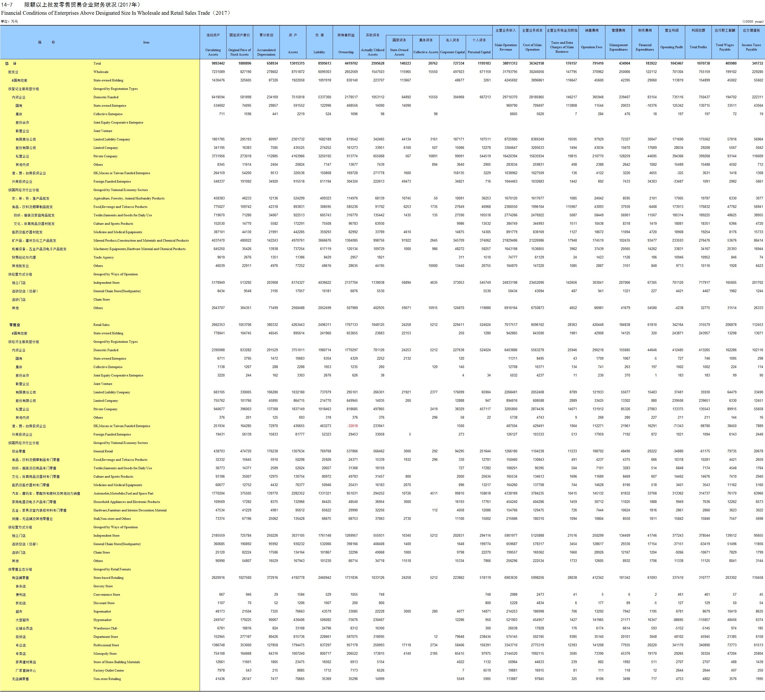Image resolution: width=765 pixels, height=700 pixels.
Task: Click the Main Operation Revenue header
Action: coord(506,47)
